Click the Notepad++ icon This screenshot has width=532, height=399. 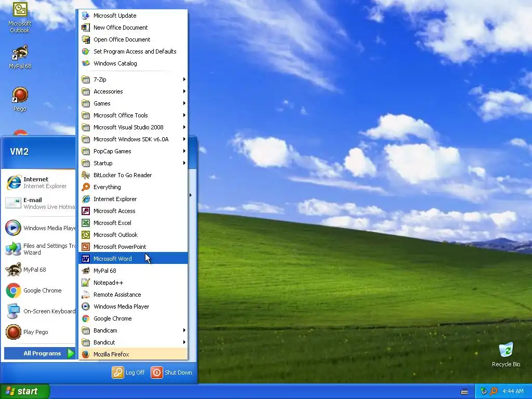(86, 282)
